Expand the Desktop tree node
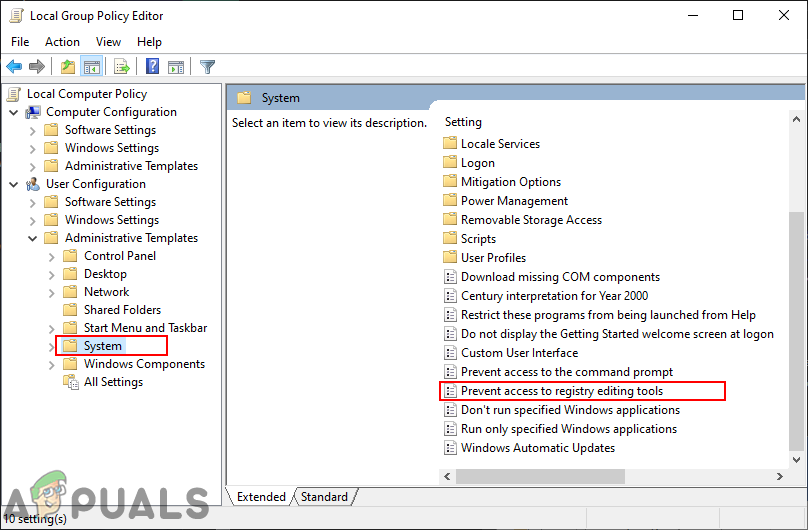808x530 pixels. pos(52,275)
